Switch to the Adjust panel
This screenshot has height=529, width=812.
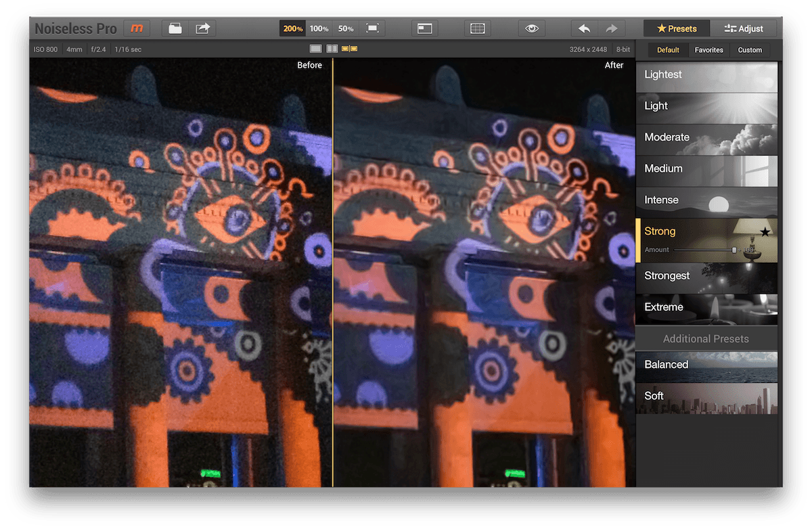coord(744,28)
